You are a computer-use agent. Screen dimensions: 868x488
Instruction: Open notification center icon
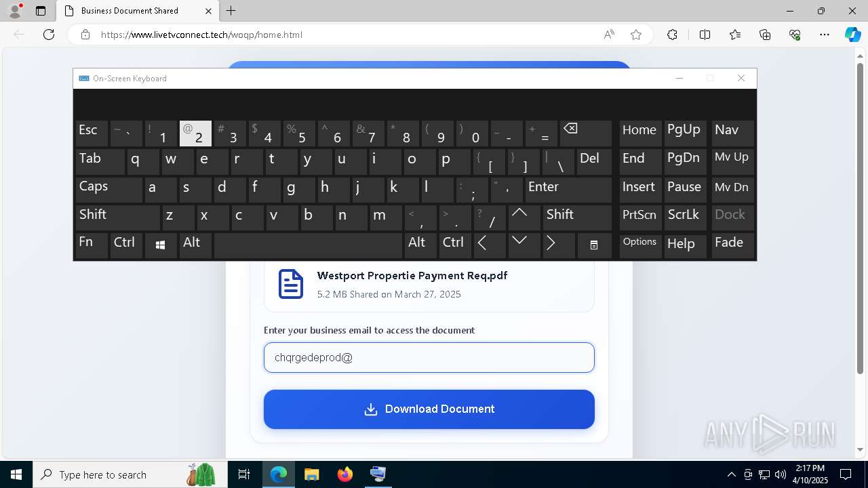click(x=846, y=474)
